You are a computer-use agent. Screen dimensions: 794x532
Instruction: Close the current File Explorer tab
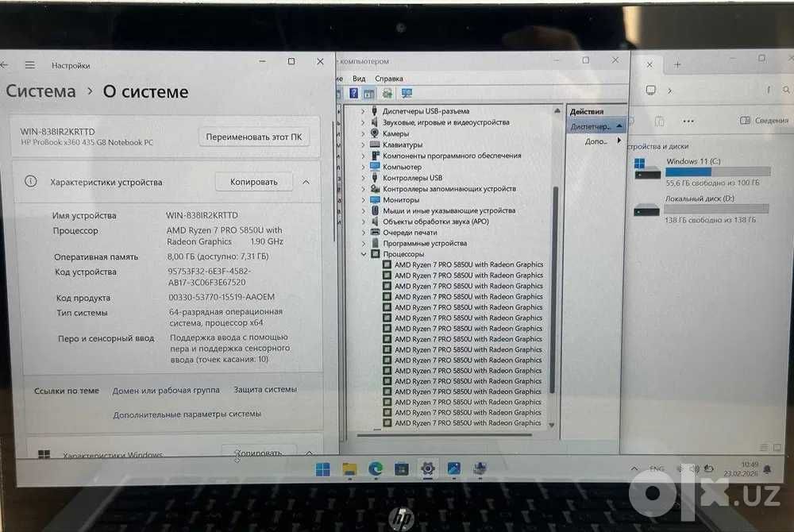[649, 64]
